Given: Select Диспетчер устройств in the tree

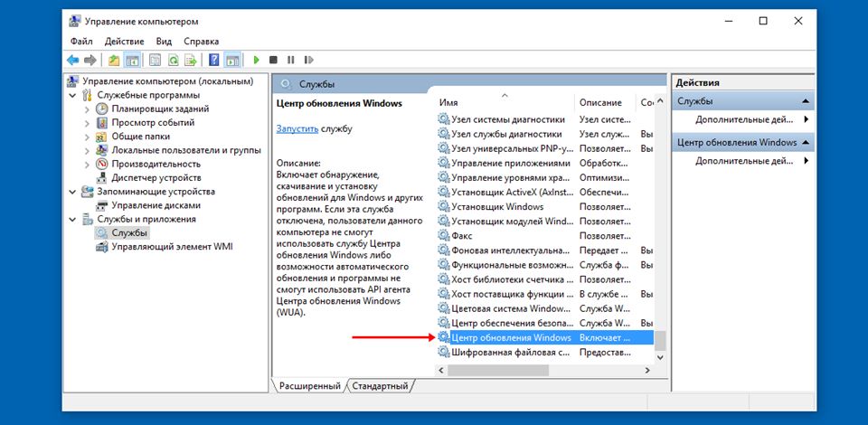Looking at the screenshot, I should 156,177.
